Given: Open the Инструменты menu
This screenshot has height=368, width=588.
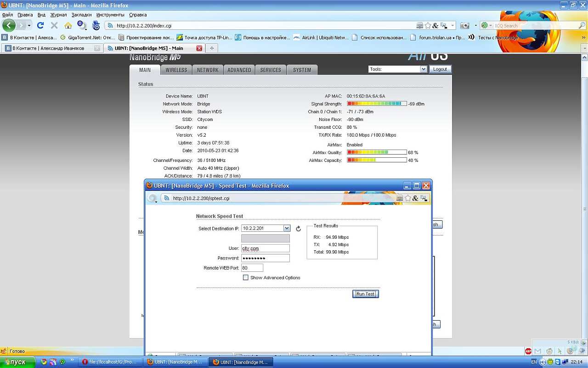Looking at the screenshot, I should tap(111, 15).
